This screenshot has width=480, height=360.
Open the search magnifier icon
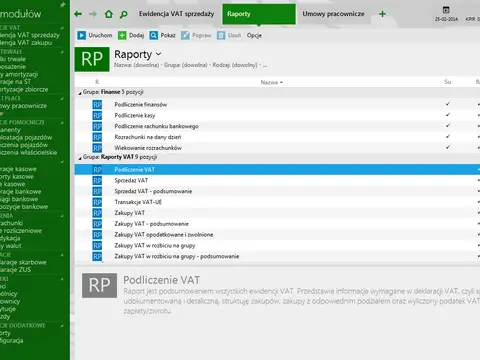tap(123, 14)
